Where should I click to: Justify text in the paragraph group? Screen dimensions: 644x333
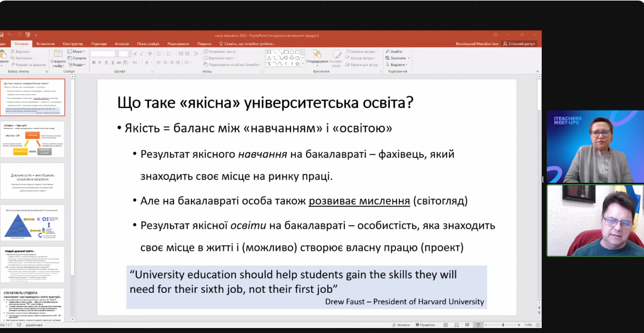click(179, 62)
